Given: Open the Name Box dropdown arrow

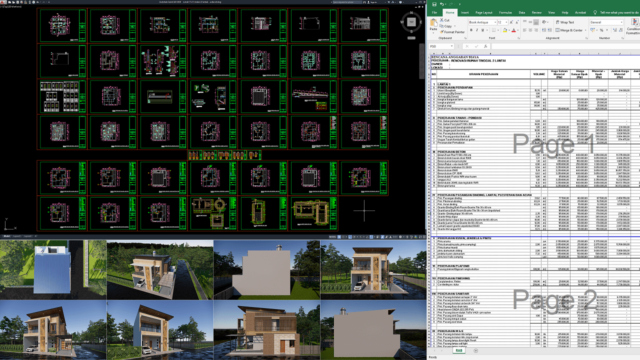Looking at the screenshot, I should [452, 47].
